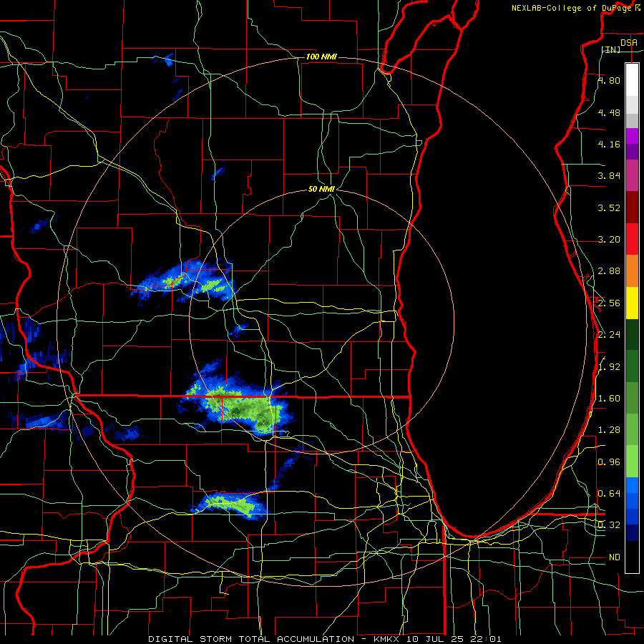The image size is (644, 644).
Task: Click the 3.20 legend value
Action: 609,240
